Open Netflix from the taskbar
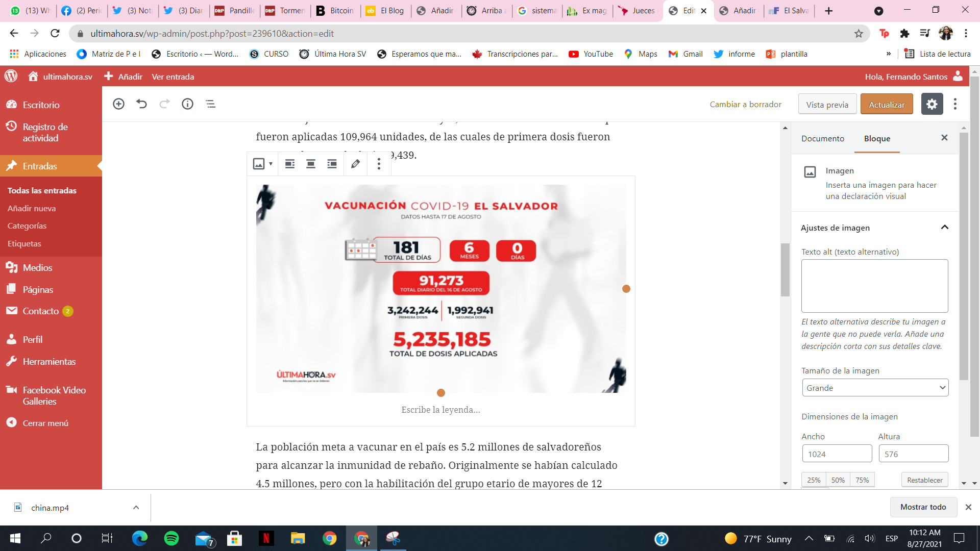980x551 pixels. [x=266, y=538]
